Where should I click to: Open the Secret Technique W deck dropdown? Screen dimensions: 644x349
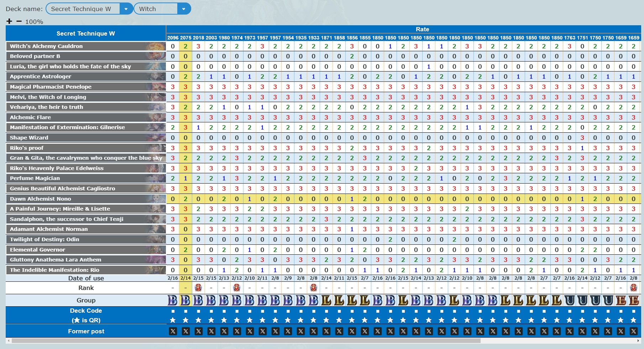coord(89,9)
